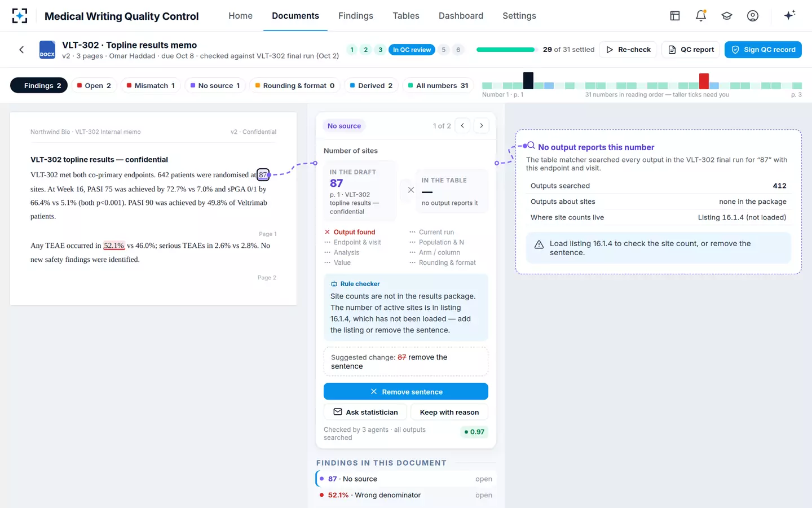Toggle the Derived filter chip
Screen dimensions: 812x508
click(371, 86)
